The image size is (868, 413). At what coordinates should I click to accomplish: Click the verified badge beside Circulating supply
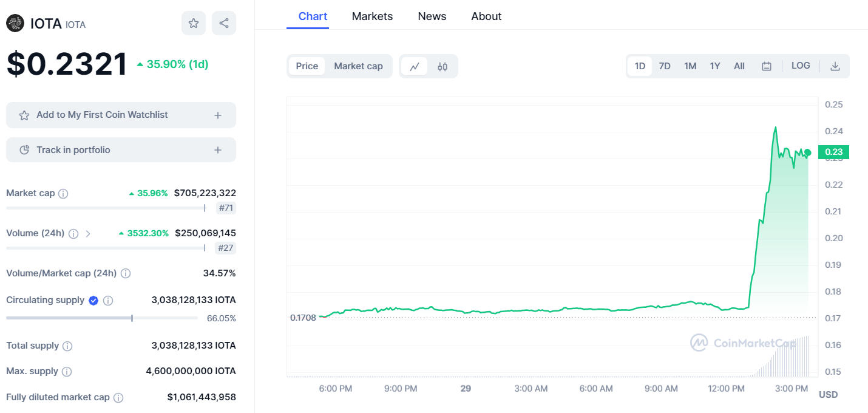point(93,300)
